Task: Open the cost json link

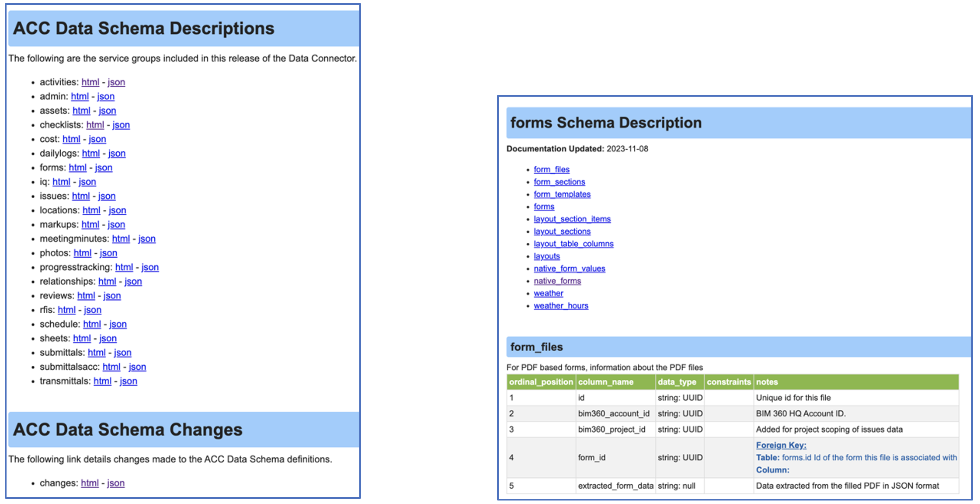Action: tap(97, 139)
